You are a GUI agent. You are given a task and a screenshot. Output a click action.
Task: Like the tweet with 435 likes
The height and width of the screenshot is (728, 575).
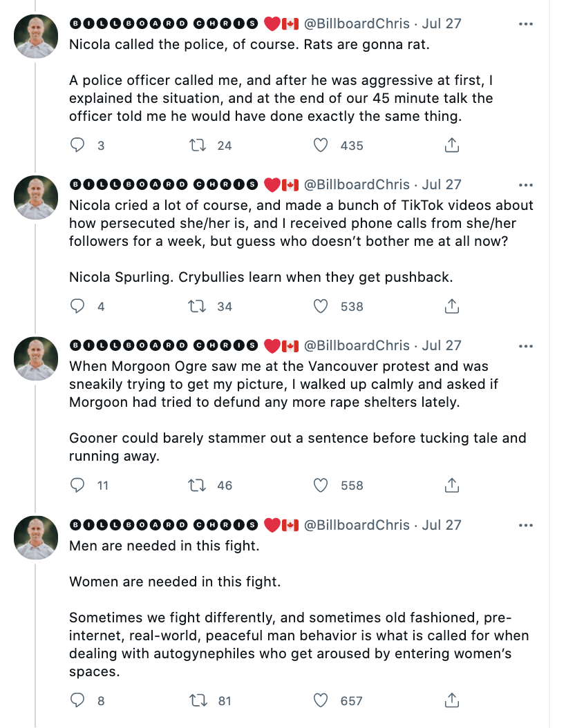321,145
